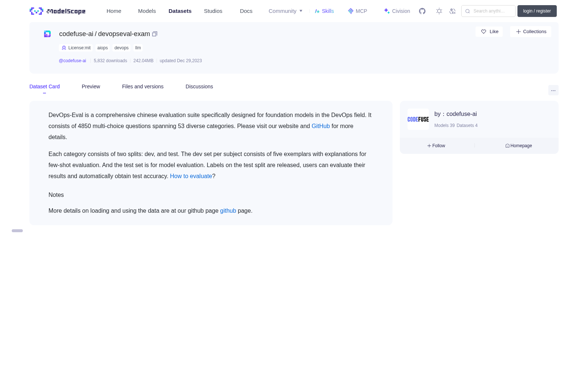Switch to the Dataset Card tab
Image resolution: width=588 pixels, height=368 pixels.
[44, 86]
